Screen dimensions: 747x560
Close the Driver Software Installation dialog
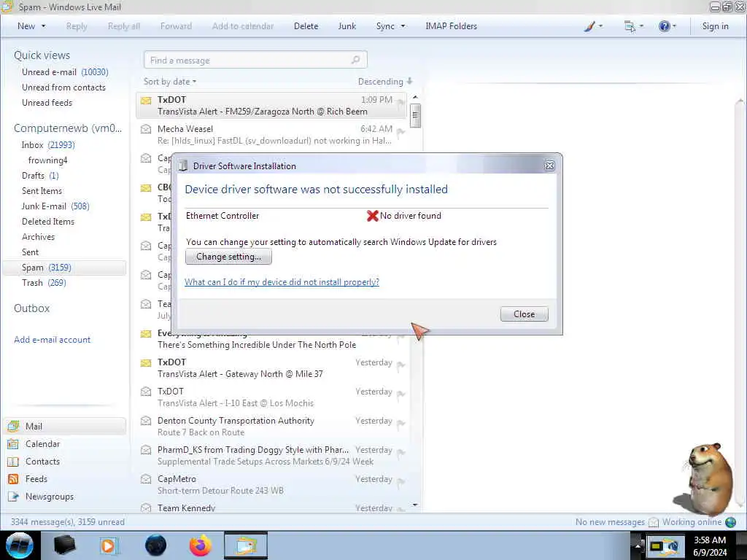(x=524, y=314)
